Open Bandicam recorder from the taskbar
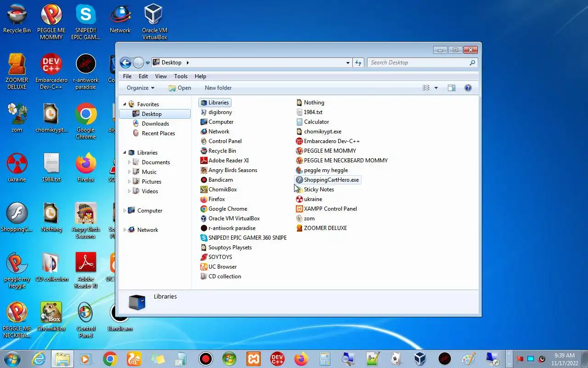The image size is (588, 368). coord(205,359)
